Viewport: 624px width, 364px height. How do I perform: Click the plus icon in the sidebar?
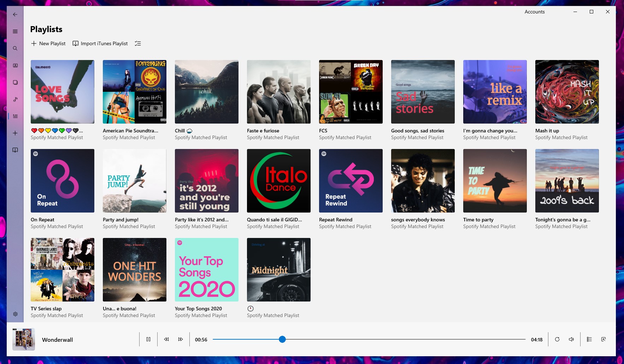pyautogui.click(x=15, y=133)
